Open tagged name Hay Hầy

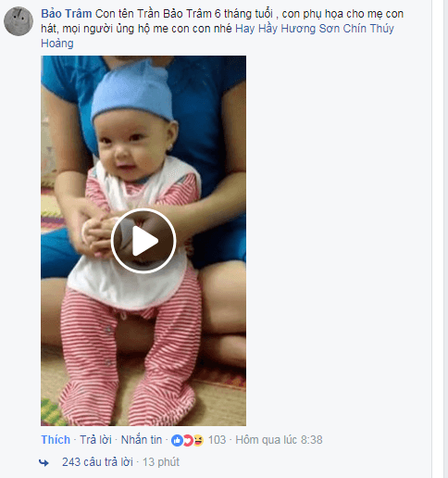pyautogui.click(x=256, y=29)
